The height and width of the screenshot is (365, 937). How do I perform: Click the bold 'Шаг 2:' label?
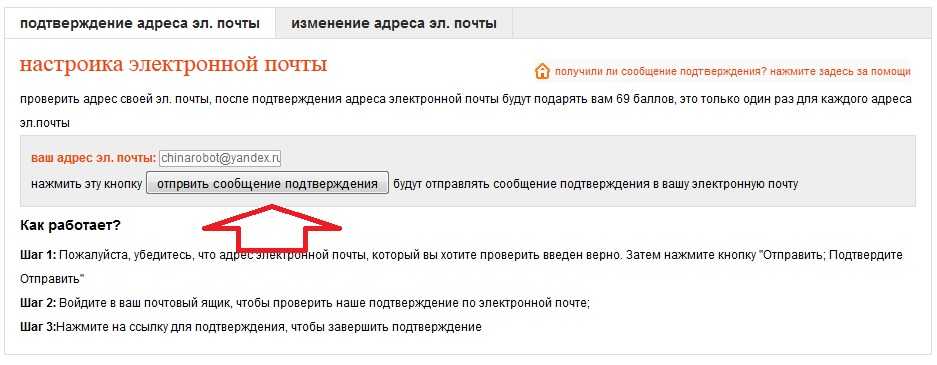[38, 303]
